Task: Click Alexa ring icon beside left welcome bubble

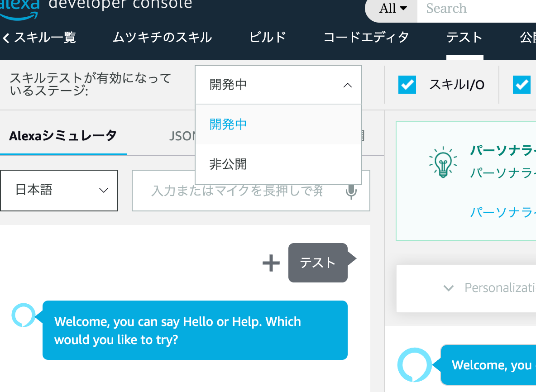Action: click(x=24, y=315)
